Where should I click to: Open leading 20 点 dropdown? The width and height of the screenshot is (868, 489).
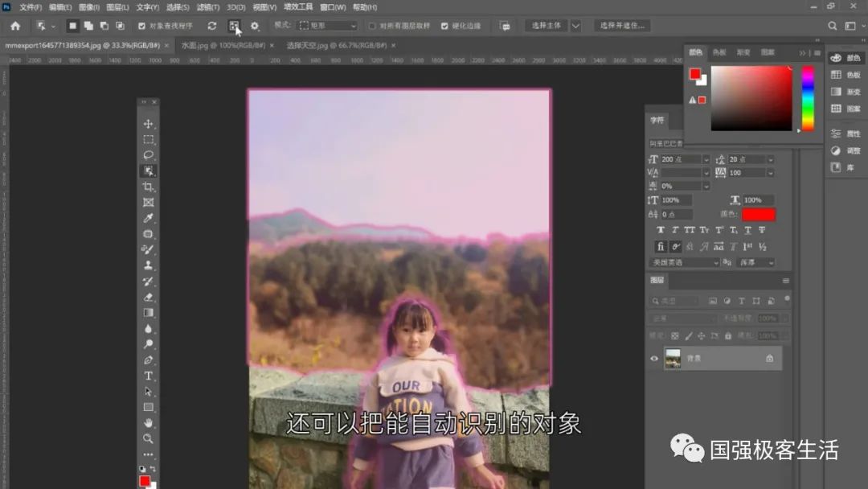[x=770, y=159]
